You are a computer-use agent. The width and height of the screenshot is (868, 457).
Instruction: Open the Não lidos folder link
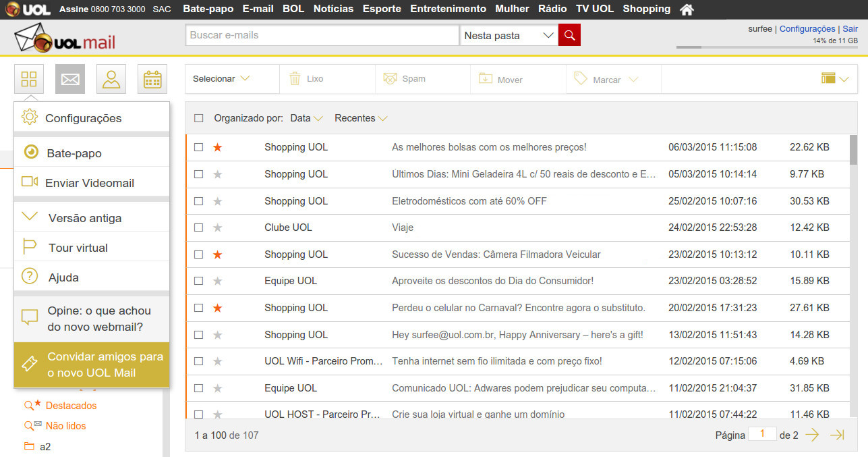[65, 426]
